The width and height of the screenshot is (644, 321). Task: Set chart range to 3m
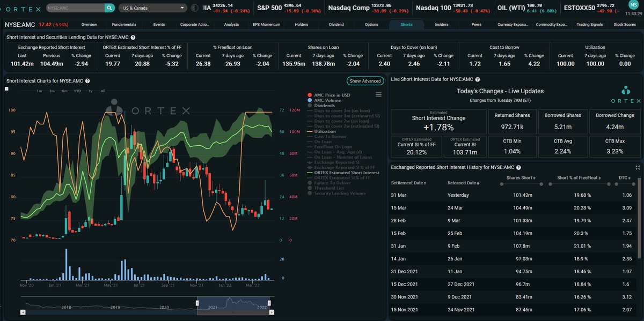pos(52,91)
